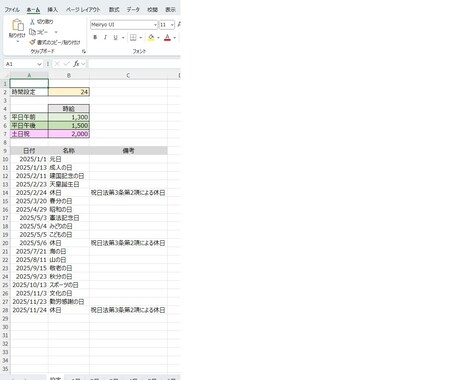This screenshot has height=380, width=460.
Task: Open the Insert Function fx button
Action: click(x=76, y=64)
